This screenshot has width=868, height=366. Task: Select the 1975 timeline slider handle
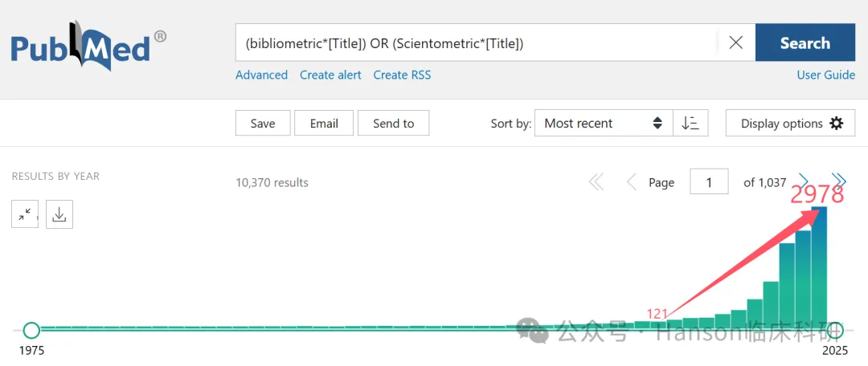pos(31,331)
